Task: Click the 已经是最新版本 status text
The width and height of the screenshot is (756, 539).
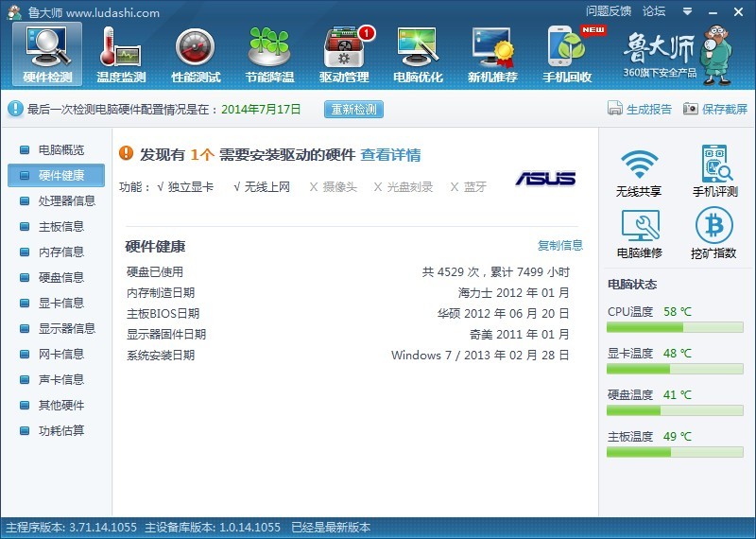Action: 331,528
